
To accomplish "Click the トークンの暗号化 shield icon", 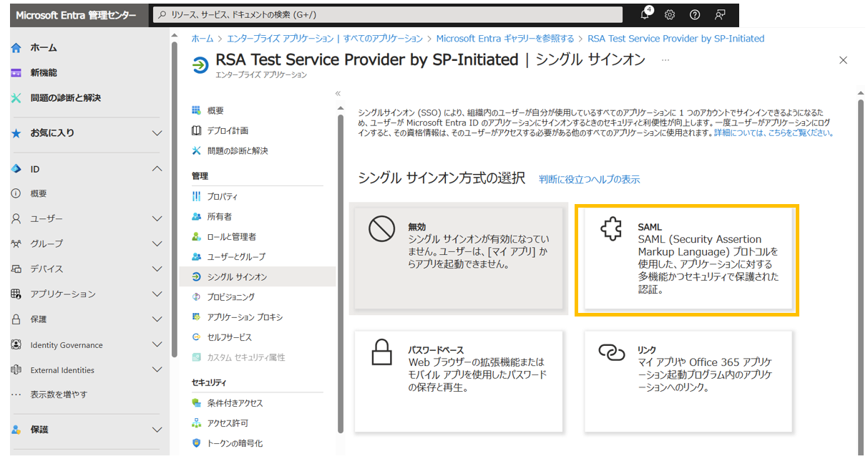I will [x=197, y=443].
